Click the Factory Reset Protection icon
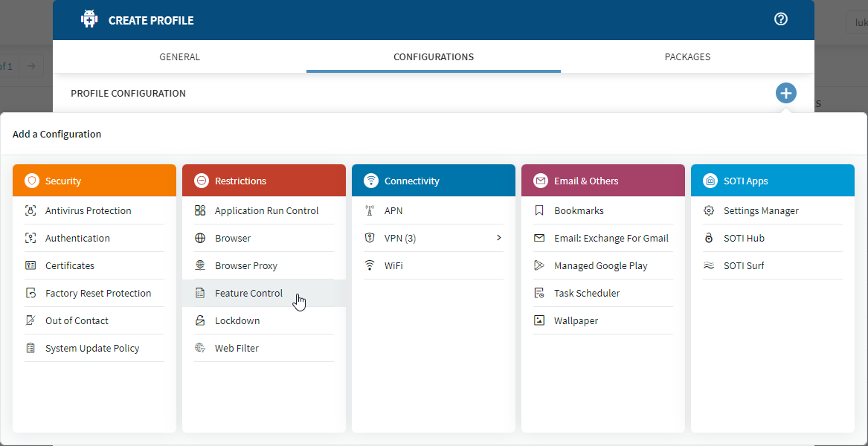Image resolution: width=868 pixels, height=446 pixels. coord(30,294)
